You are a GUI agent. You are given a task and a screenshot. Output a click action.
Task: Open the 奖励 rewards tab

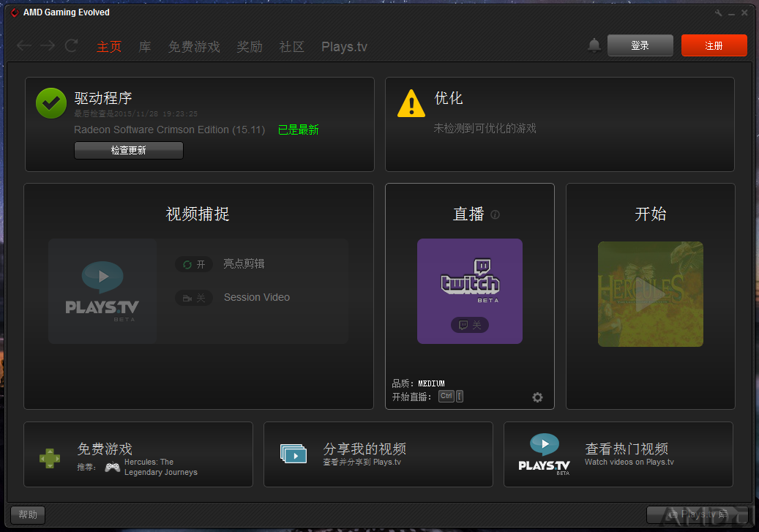click(x=250, y=47)
